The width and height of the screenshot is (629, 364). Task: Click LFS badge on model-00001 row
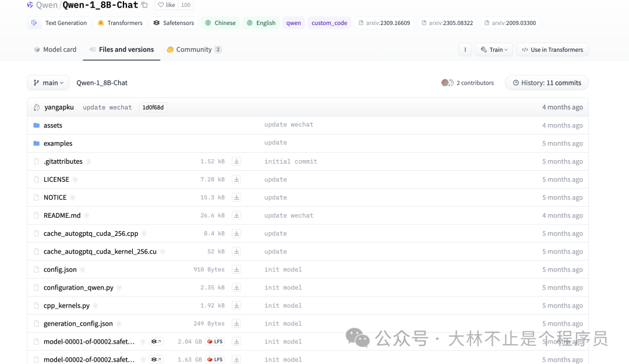tap(215, 341)
